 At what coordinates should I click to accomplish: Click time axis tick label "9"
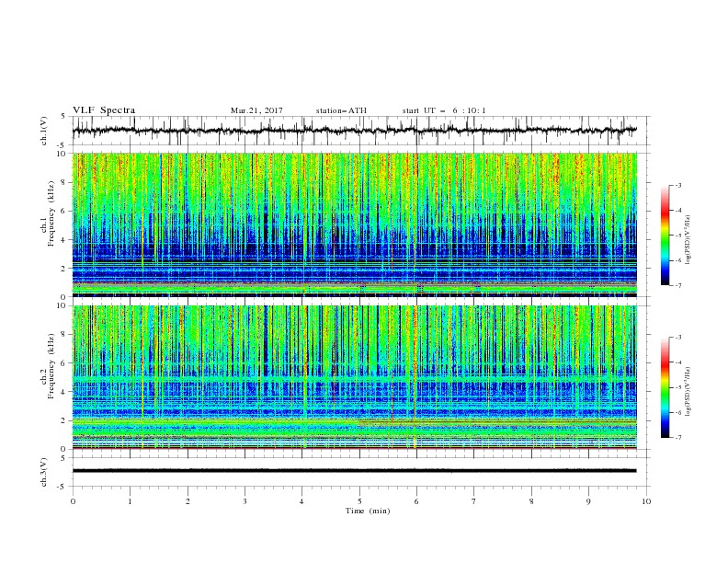click(588, 501)
